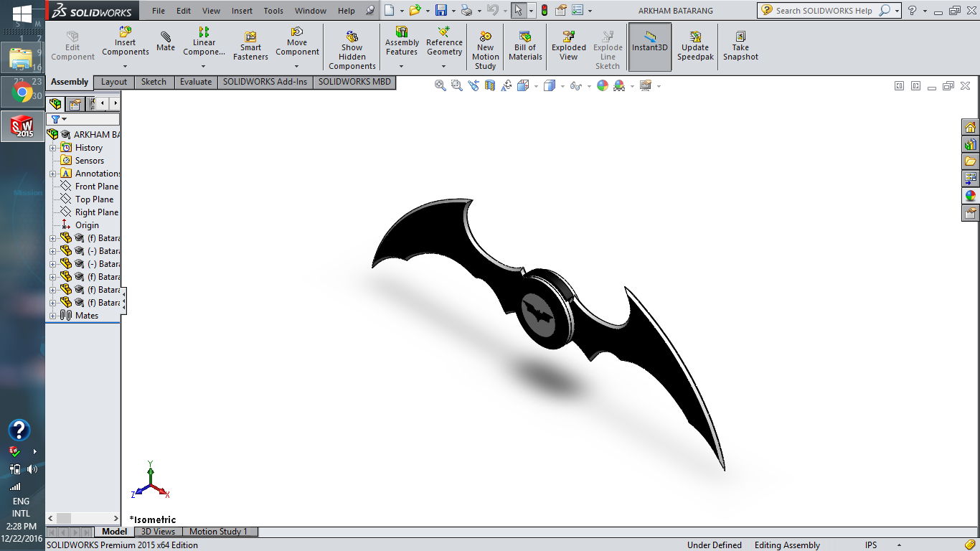The width and height of the screenshot is (980, 551).
Task: Switch to the Sketch tab
Action: pyautogui.click(x=154, y=82)
